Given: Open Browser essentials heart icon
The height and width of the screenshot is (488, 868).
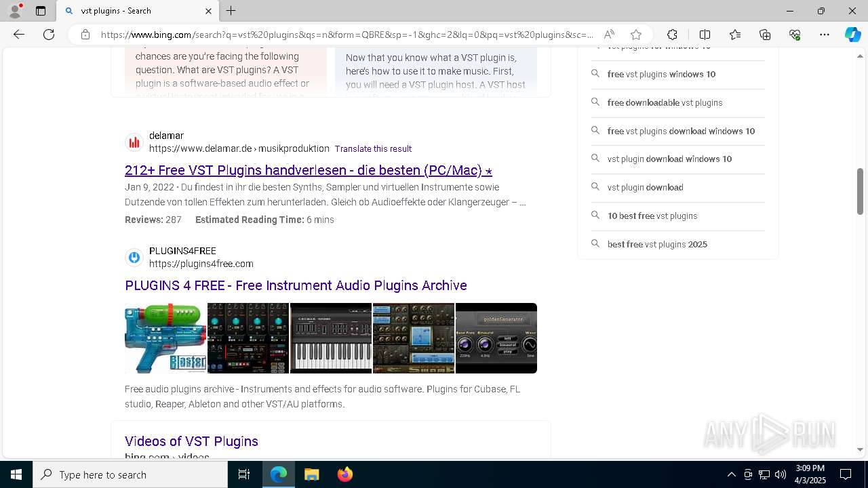Looking at the screenshot, I should (795, 35).
